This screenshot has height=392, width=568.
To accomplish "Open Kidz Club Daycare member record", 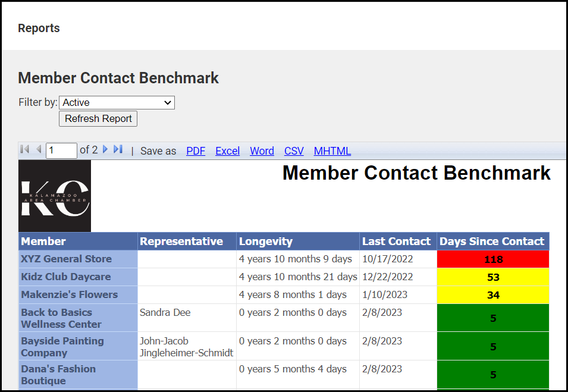I will 65,277.
